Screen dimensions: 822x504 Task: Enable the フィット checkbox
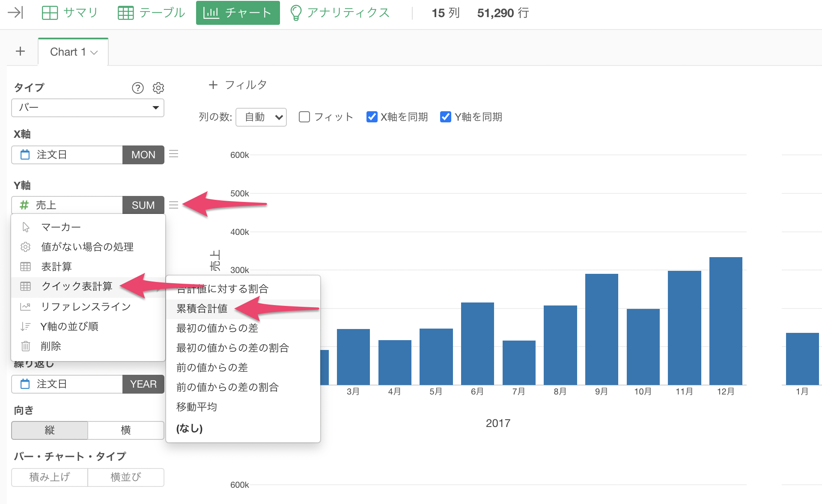tap(304, 117)
